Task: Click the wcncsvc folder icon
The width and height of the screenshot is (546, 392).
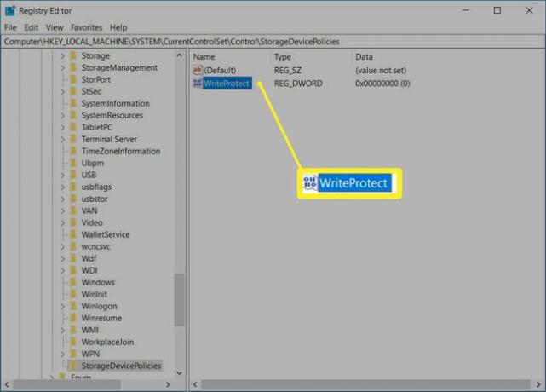Action: [73, 246]
